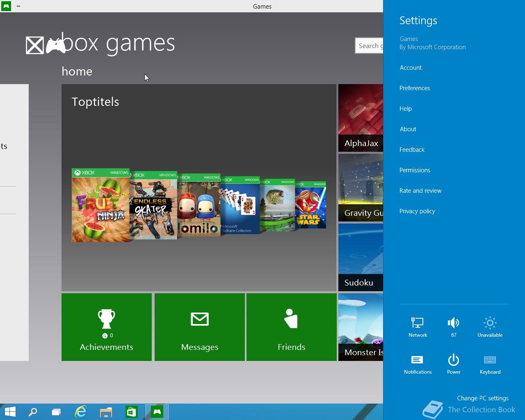Open the Notifications icon

[418, 364]
